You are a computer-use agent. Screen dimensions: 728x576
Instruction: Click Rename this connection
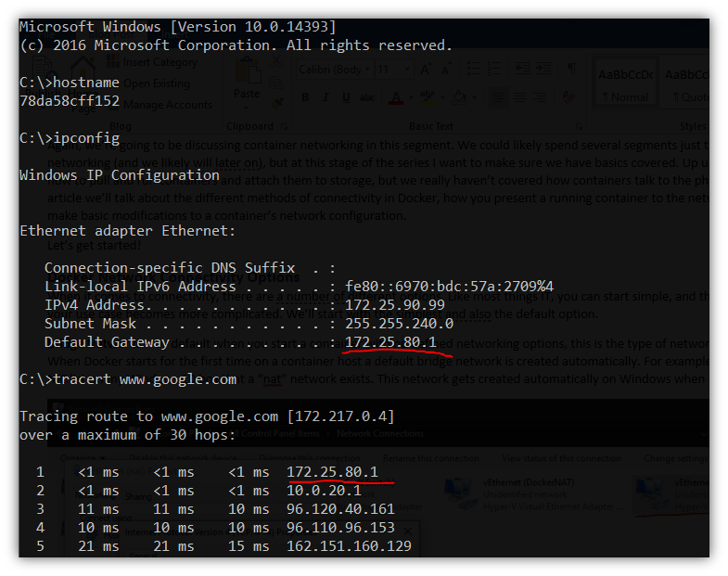[x=431, y=458]
